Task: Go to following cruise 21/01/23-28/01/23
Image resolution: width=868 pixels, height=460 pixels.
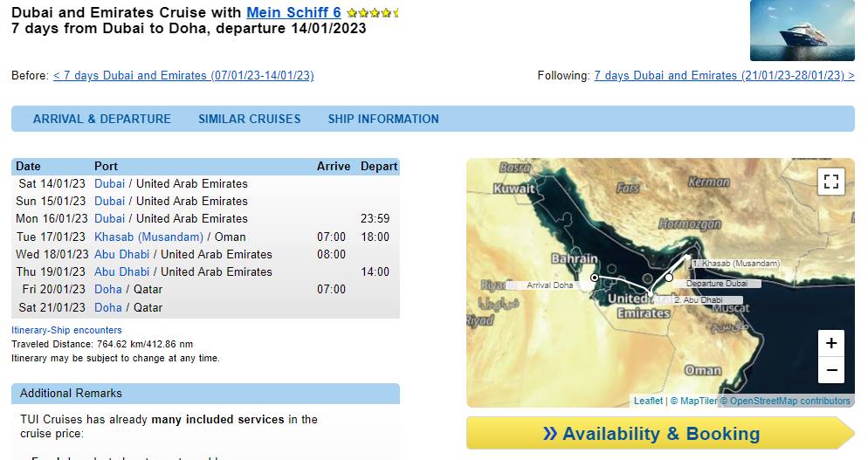Action: coord(724,75)
